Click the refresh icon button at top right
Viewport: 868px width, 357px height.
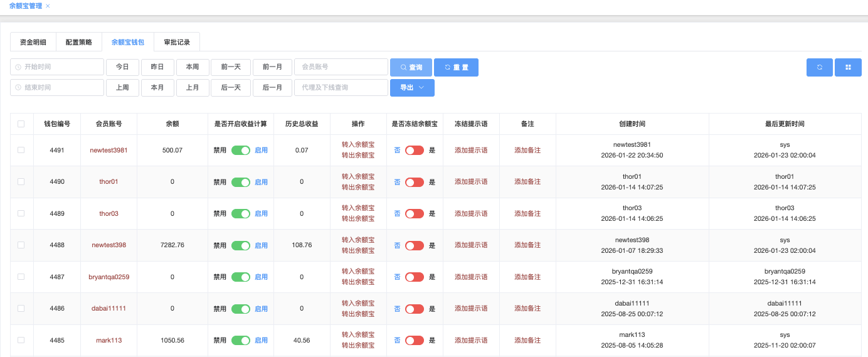[x=819, y=67]
